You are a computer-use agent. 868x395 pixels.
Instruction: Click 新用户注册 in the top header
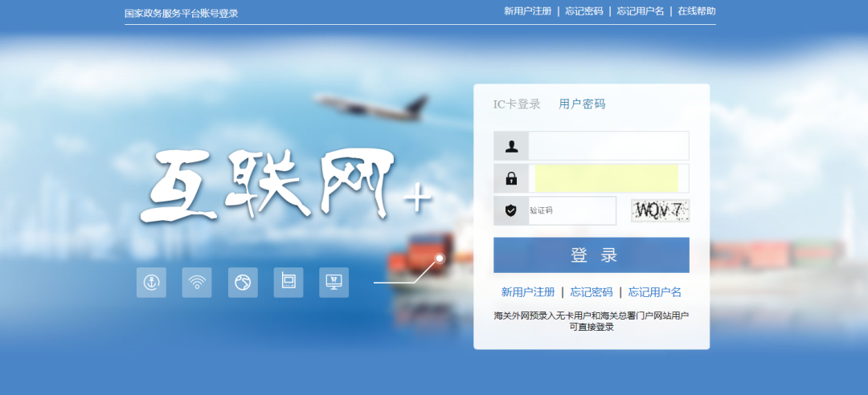(527, 11)
